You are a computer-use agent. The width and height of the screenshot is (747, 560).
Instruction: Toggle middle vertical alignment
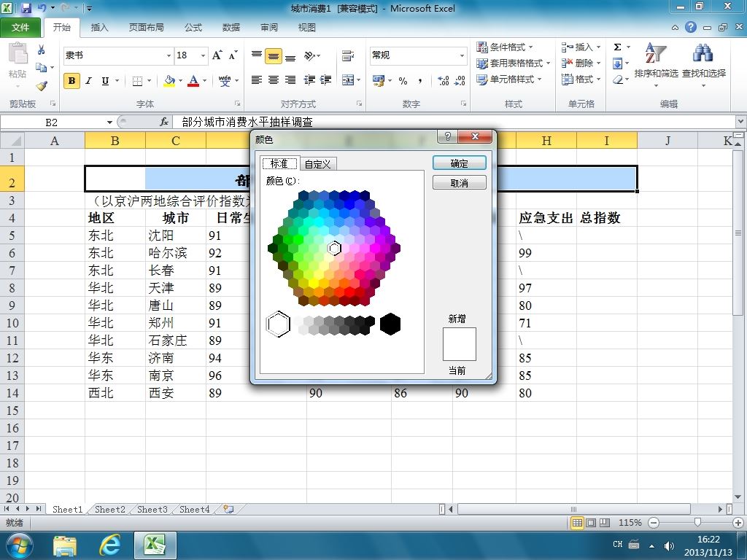[x=274, y=55]
